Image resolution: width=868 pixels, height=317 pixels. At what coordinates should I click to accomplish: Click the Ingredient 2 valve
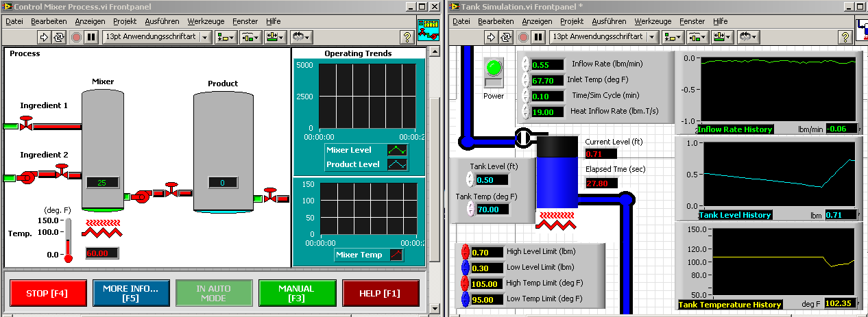click(x=62, y=171)
